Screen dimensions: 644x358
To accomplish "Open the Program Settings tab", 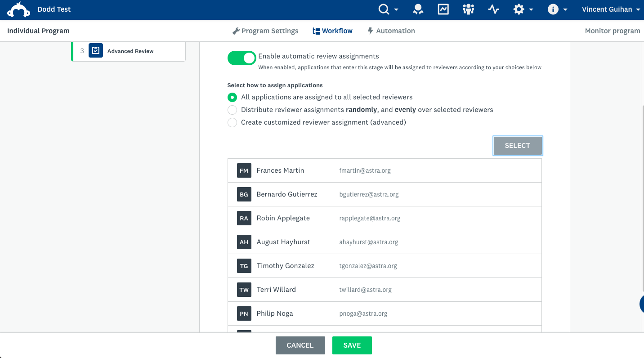I will click(265, 31).
